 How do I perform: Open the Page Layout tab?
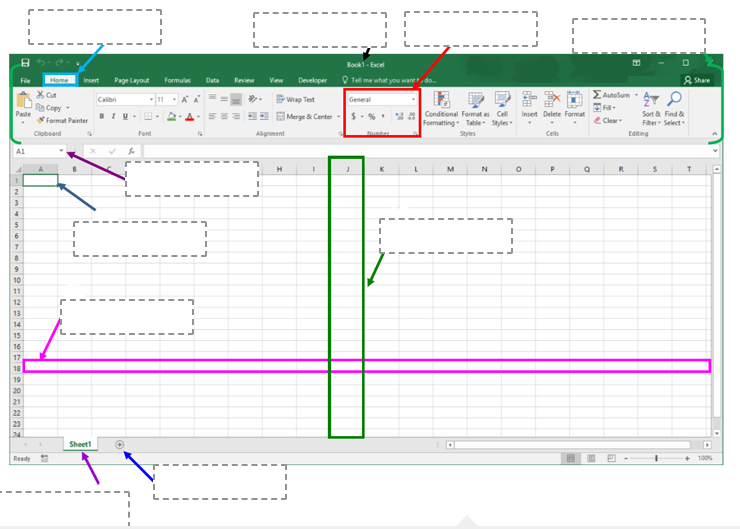coord(131,80)
